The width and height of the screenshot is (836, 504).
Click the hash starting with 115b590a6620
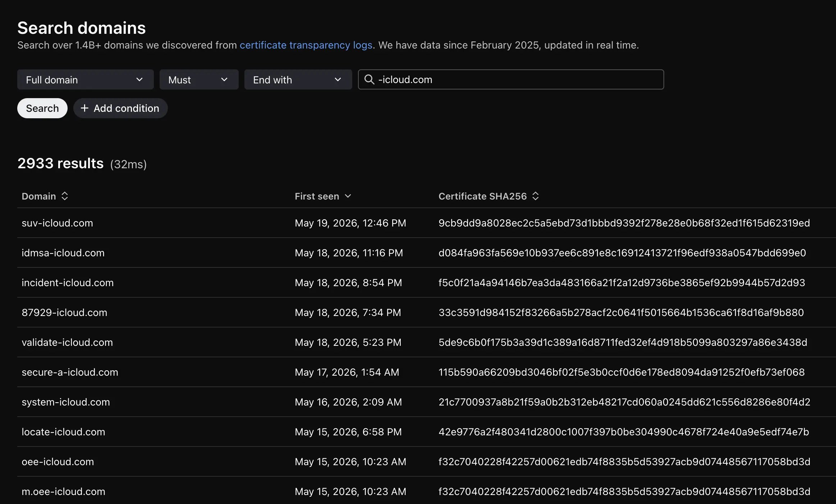pyautogui.click(x=622, y=372)
